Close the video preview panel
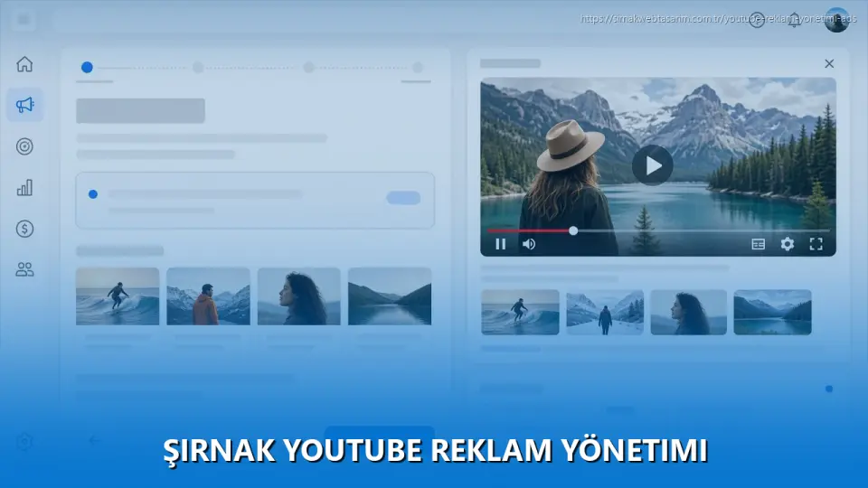This screenshot has height=488, width=868. [829, 63]
